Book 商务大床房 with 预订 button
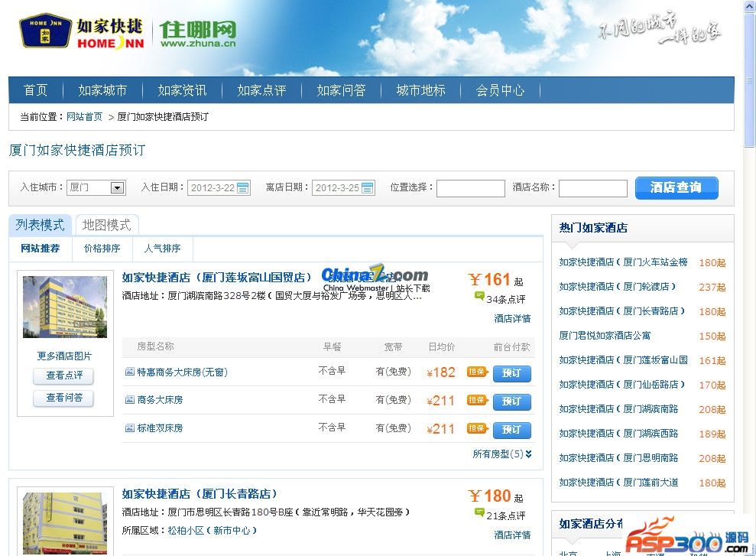The width and height of the screenshot is (756, 556). point(512,402)
